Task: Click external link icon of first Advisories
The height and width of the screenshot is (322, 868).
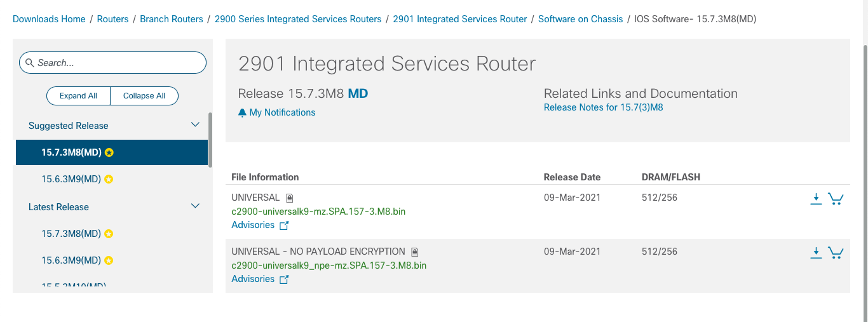Action: 284,225
